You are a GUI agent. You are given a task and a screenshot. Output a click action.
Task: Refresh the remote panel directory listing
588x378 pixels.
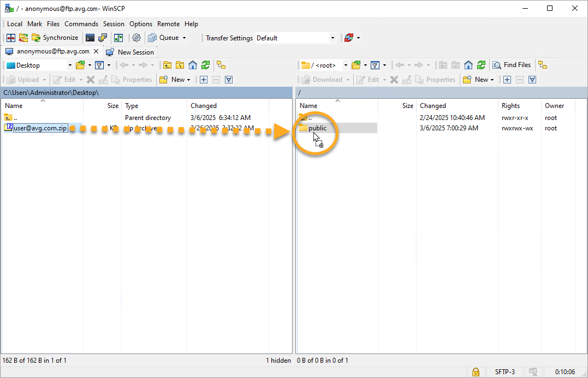[x=481, y=65]
